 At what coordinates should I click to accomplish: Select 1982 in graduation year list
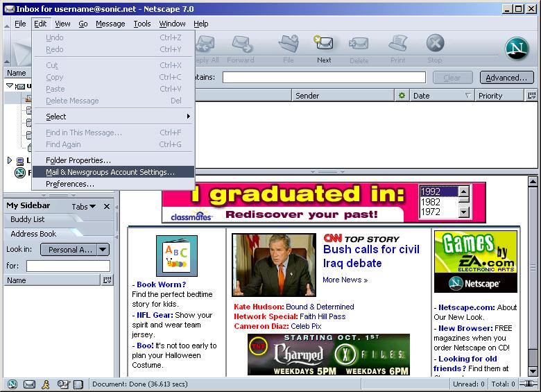(x=439, y=202)
